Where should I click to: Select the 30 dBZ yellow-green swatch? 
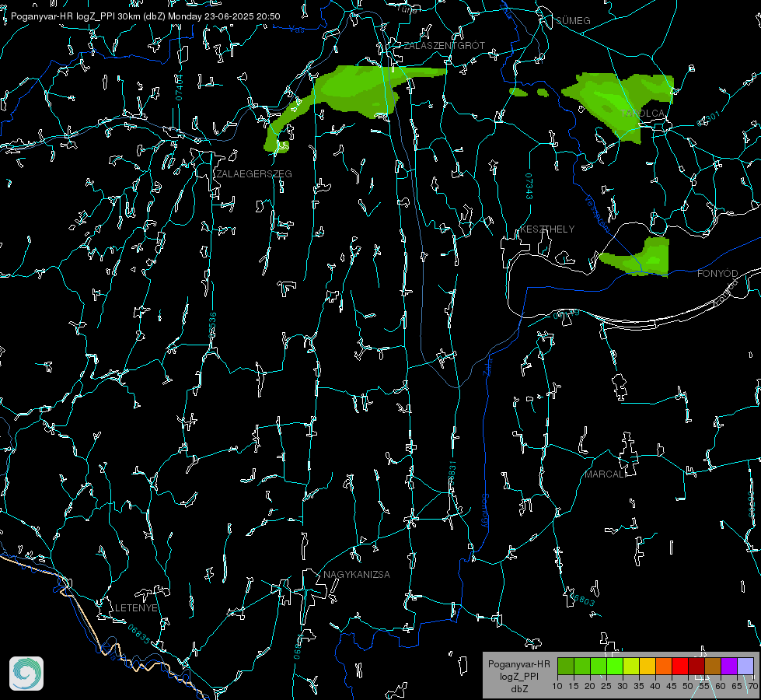[631, 666]
